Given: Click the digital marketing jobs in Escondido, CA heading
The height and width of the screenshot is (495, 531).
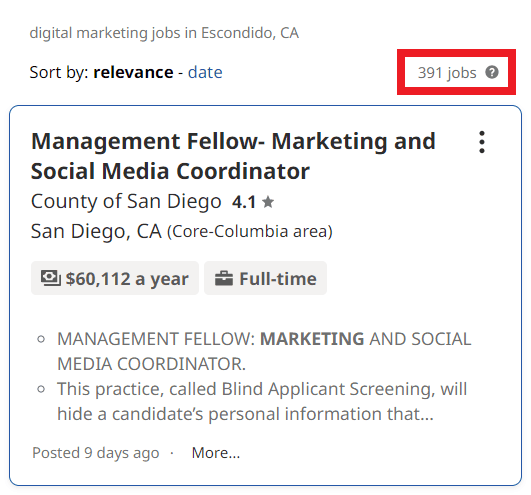Looking at the screenshot, I should 164,33.
